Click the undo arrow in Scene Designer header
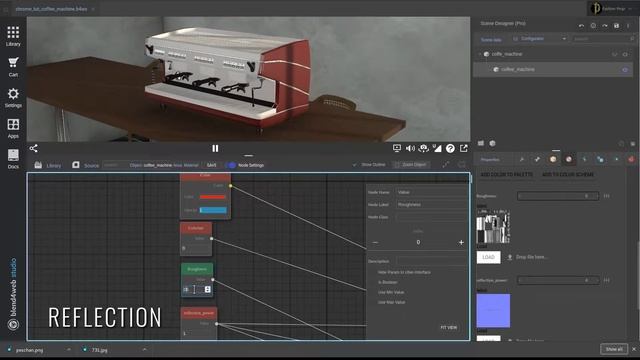640x360 pixels. pyautogui.click(x=581, y=26)
